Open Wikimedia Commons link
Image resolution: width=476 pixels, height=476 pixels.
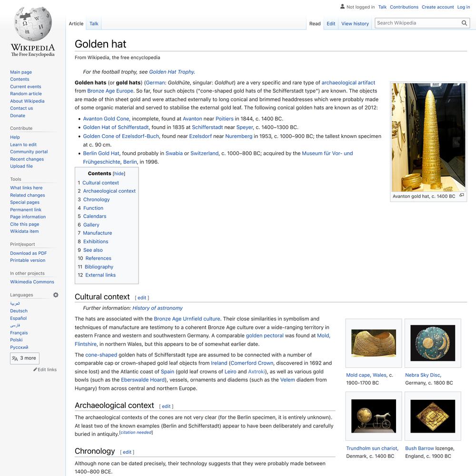(x=32, y=282)
